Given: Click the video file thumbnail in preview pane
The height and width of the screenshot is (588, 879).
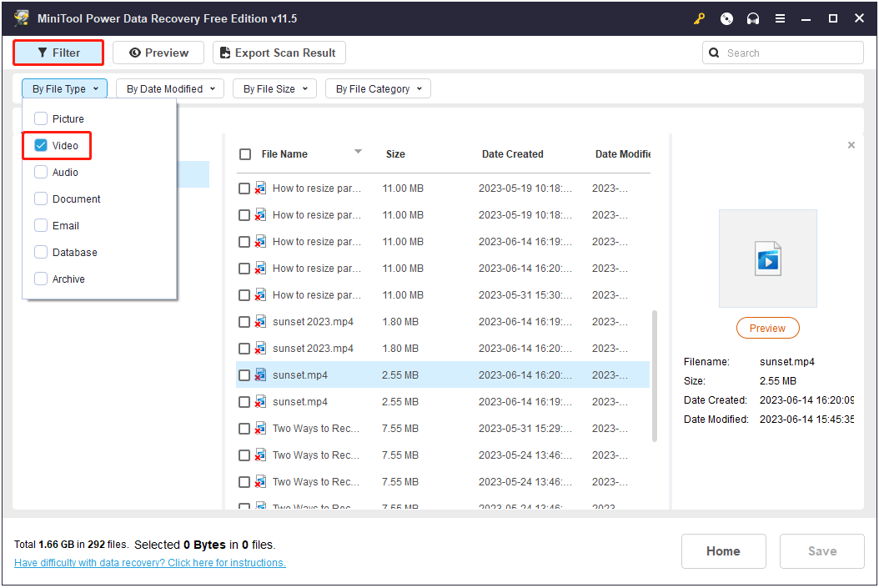Looking at the screenshot, I should coord(767,259).
